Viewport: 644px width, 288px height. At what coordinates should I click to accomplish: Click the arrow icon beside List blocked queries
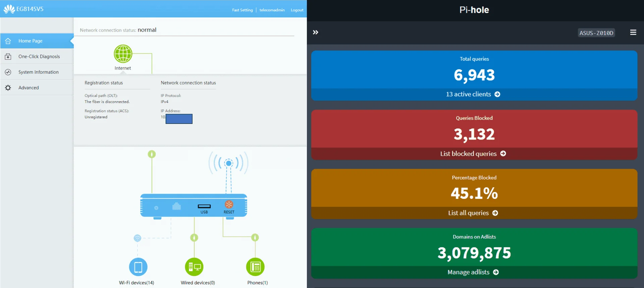503,153
